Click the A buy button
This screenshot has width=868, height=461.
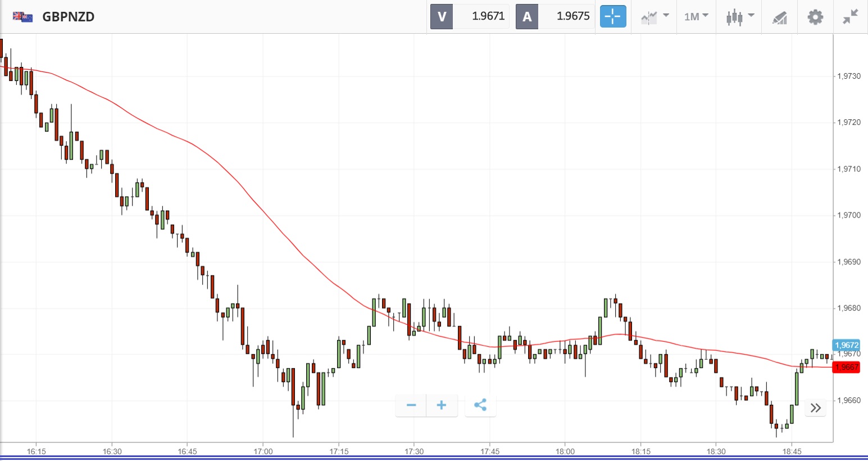(x=527, y=16)
